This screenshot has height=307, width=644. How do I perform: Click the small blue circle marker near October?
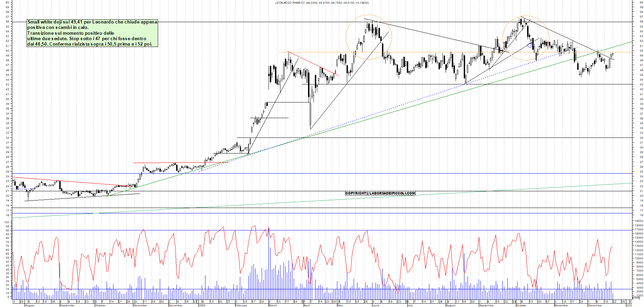coord(530,45)
